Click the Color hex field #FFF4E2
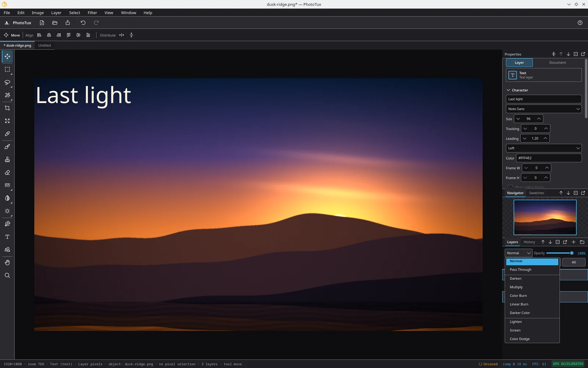The image size is (588, 368). pyautogui.click(x=549, y=158)
